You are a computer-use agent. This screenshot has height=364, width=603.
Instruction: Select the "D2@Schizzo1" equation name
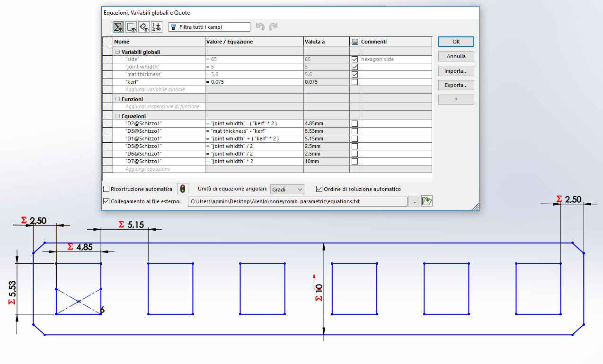point(159,123)
